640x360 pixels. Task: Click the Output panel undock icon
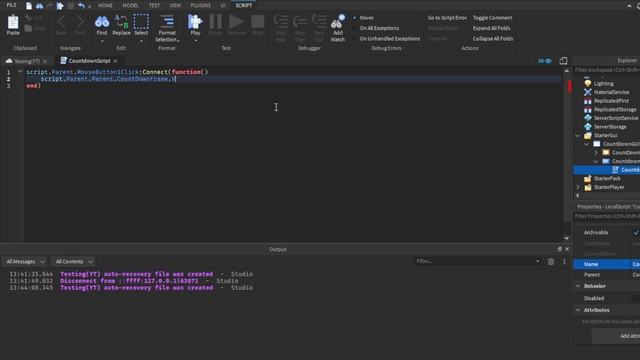point(560,249)
